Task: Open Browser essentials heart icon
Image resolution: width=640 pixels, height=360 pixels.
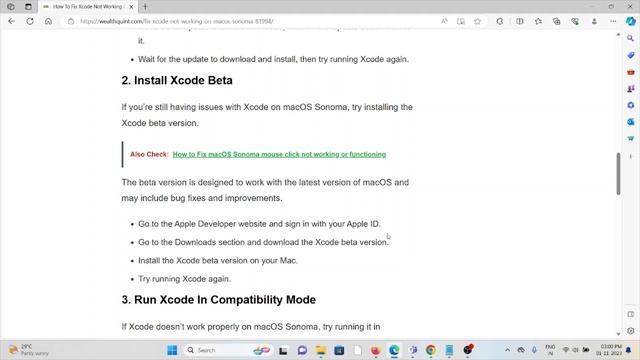Action: coord(575,21)
